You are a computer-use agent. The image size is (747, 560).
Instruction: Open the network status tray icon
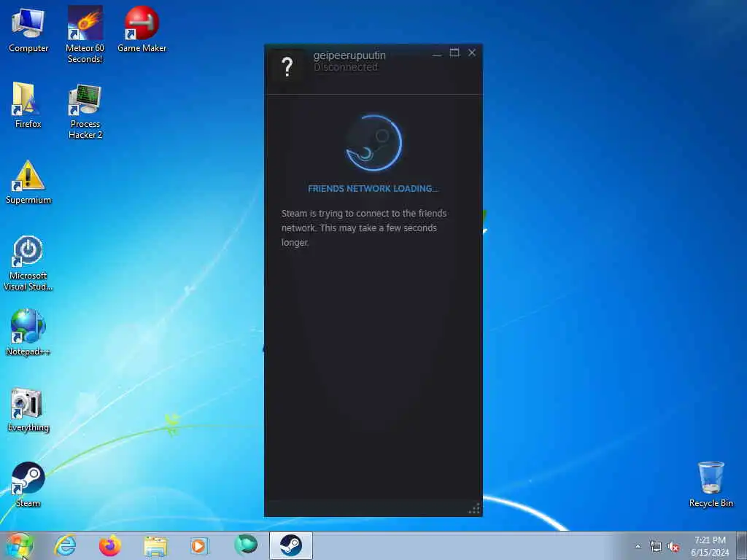coord(656,547)
